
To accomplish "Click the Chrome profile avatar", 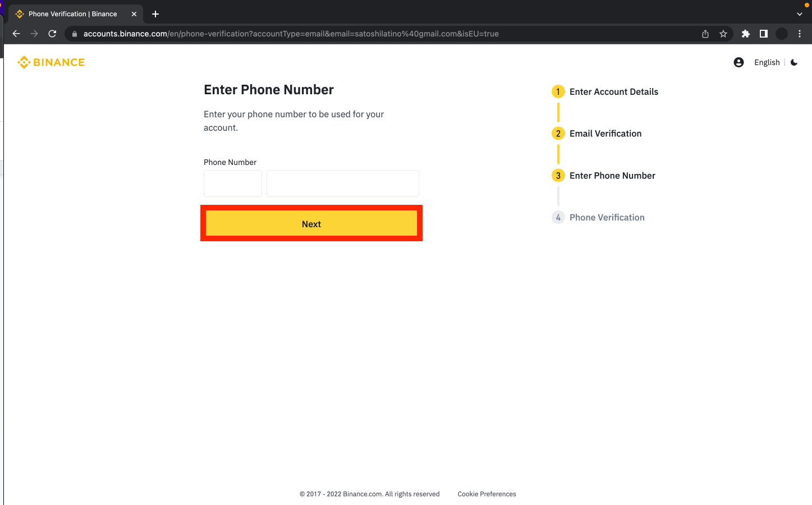I will 782,34.
